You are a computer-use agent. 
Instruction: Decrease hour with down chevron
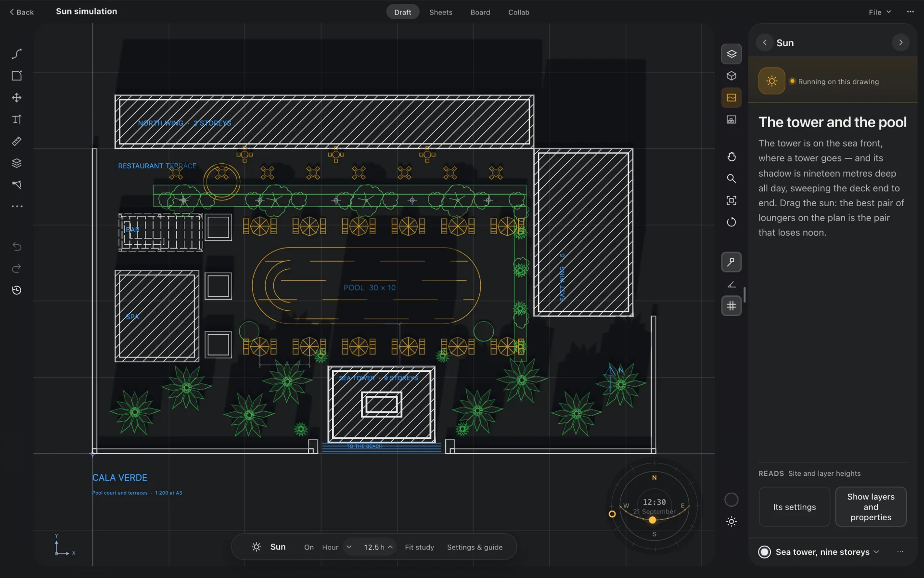coord(349,547)
